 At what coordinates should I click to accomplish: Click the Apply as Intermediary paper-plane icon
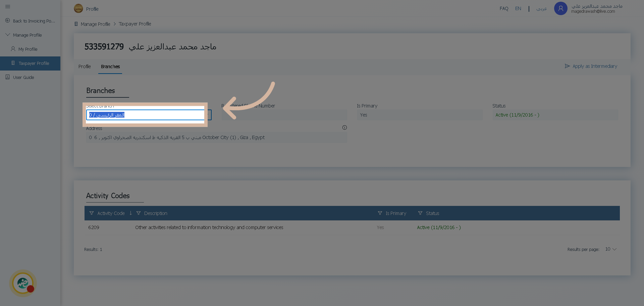click(x=567, y=66)
